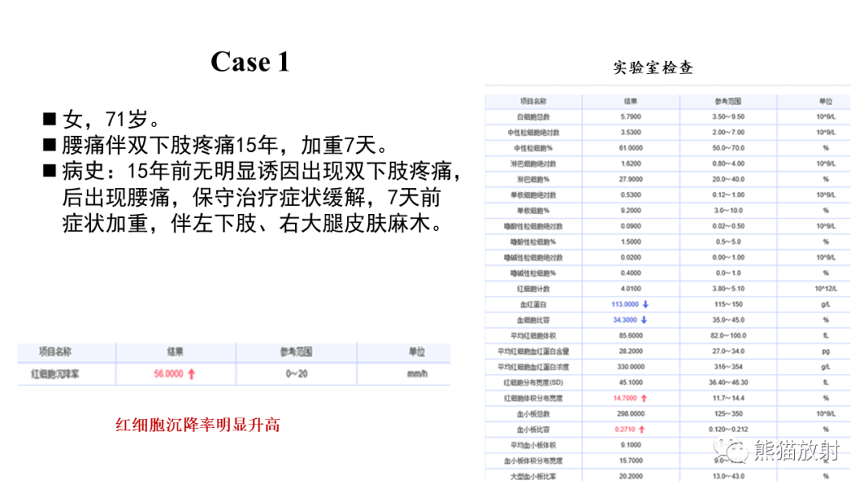The image size is (868, 489).
Task: Click the row label "白细胞总数"
Action: (533, 117)
